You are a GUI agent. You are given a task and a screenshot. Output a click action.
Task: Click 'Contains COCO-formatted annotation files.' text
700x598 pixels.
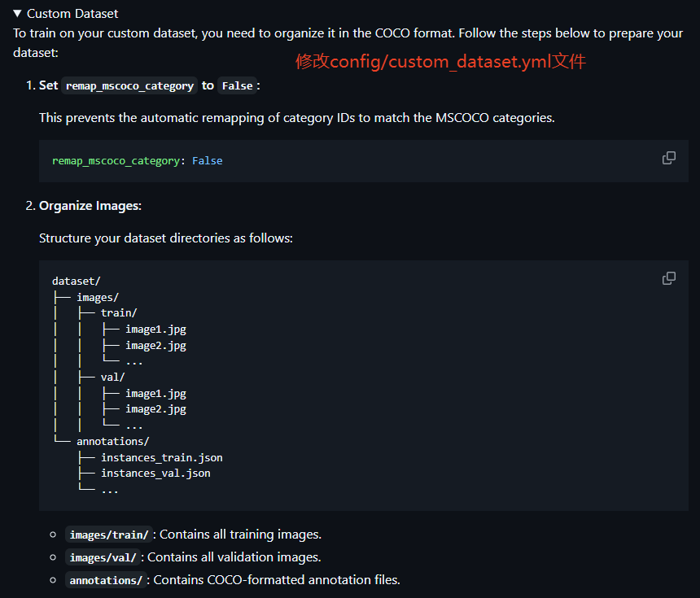tap(277, 580)
